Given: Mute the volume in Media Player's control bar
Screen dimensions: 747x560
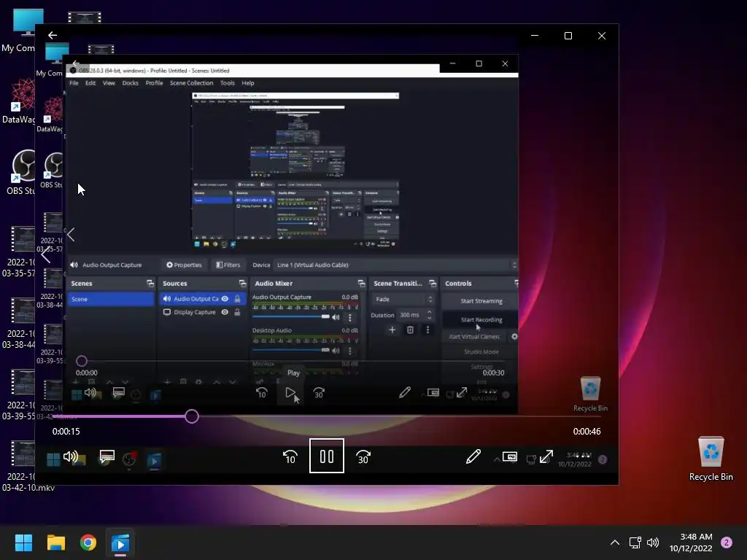Looking at the screenshot, I should 71,456.
